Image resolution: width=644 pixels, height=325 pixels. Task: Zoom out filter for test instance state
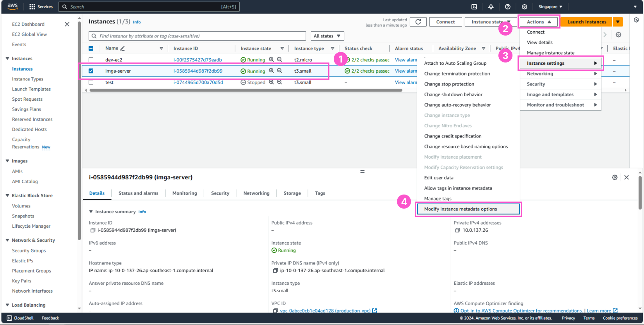coord(279,82)
